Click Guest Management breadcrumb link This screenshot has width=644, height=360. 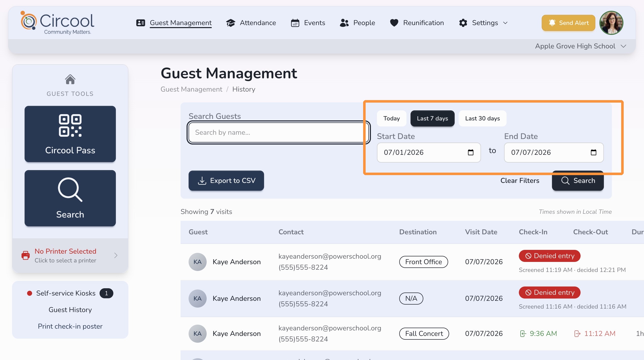click(x=191, y=89)
